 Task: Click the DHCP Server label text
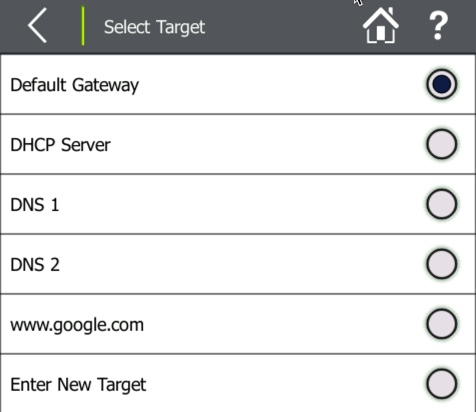[x=60, y=145]
